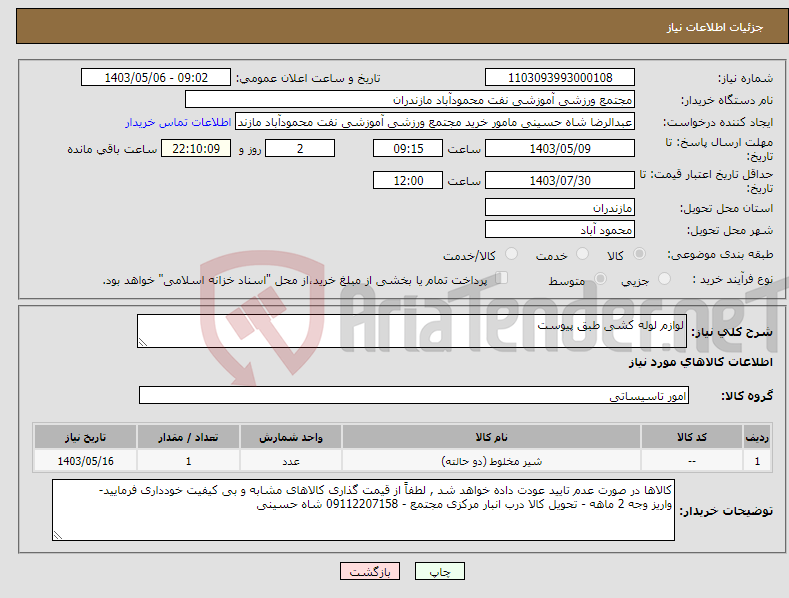Click the item code cell showing --
Screen dimensions: 789x598
tap(692, 461)
